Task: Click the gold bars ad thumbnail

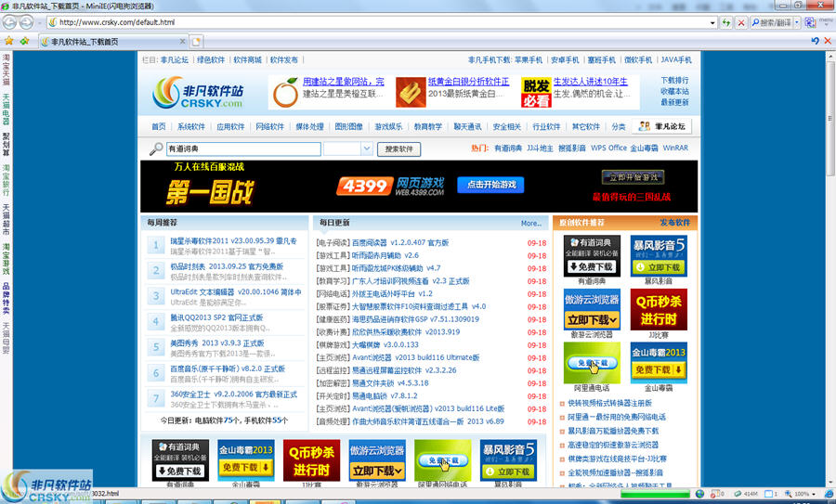Action: pos(411,93)
